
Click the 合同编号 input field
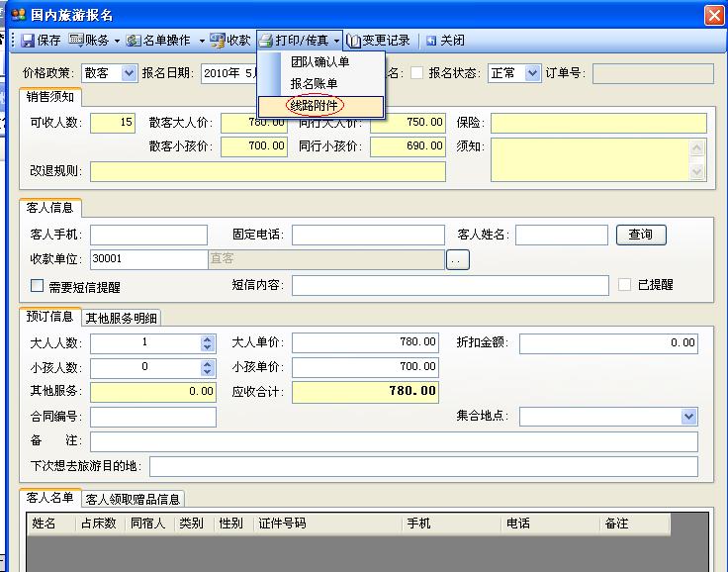[x=153, y=417]
